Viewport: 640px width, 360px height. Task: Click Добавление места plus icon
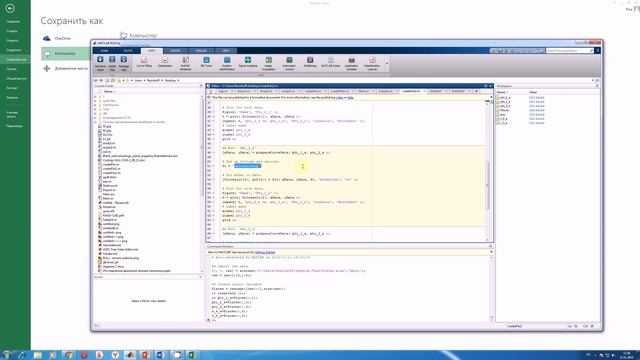pos(47,69)
